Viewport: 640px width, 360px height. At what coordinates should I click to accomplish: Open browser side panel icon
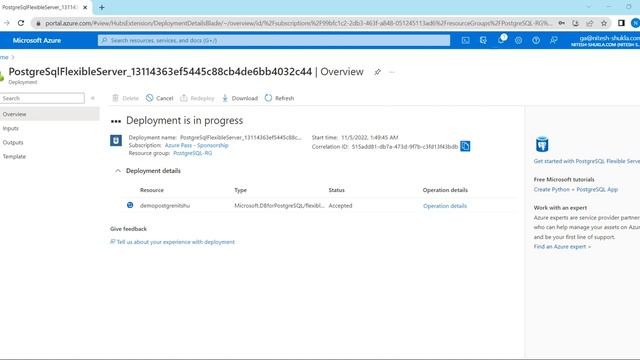[621, 23]
